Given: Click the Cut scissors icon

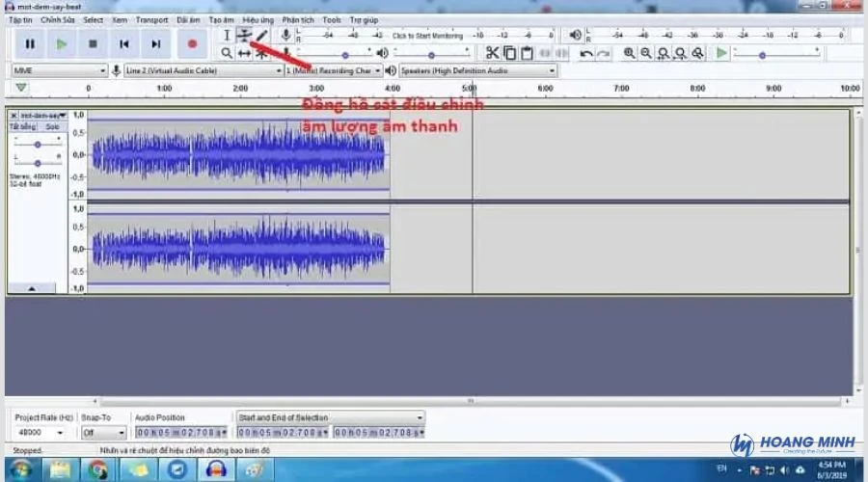Looking at the screenshot, I should tap(492, 53).
